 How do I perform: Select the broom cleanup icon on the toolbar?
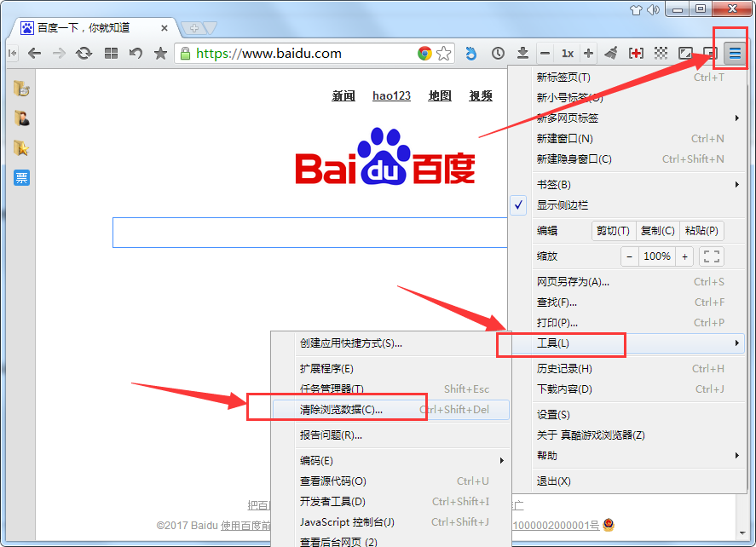click(611, 53)
